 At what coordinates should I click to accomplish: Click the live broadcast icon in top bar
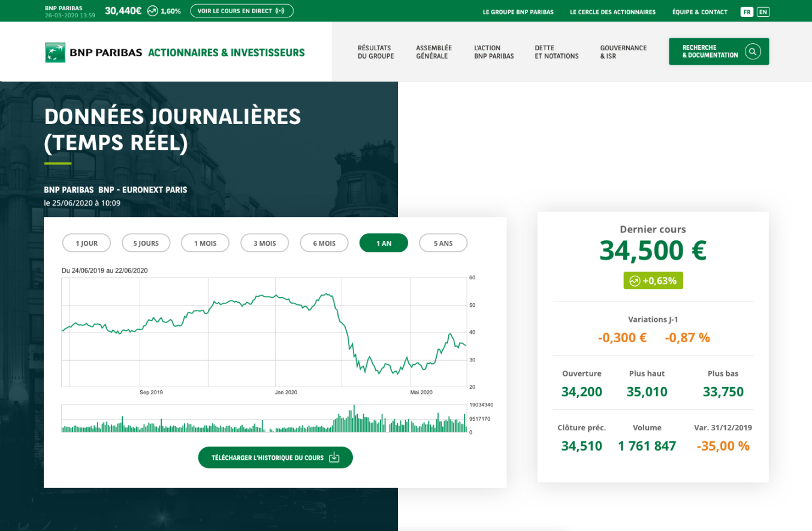280,11
